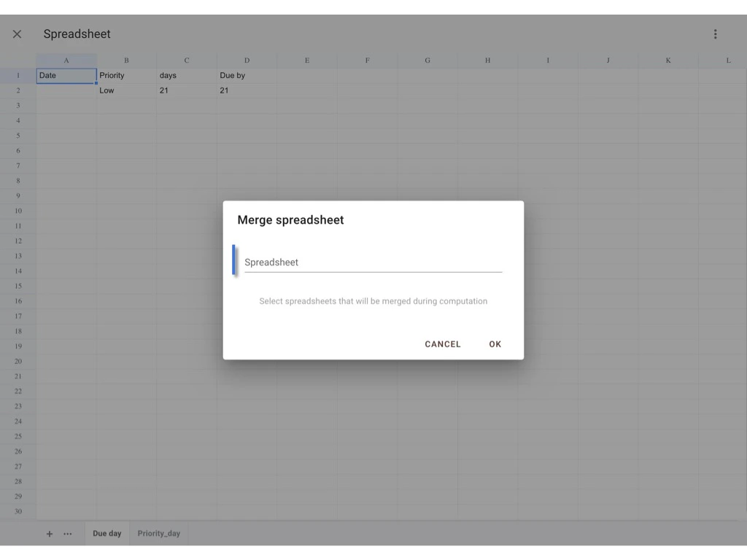747x560 pixels.
Task: Select cell A1 containing Date
Action: pyautogui.click(x=66, y=75)
